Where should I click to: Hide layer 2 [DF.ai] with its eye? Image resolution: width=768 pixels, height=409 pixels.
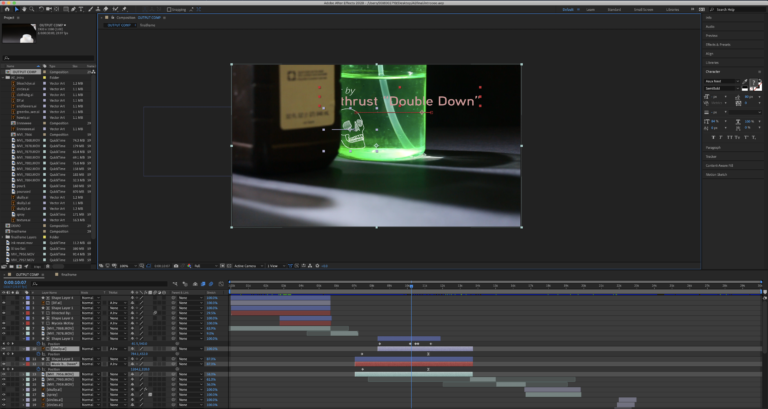(x=4, y=303)
